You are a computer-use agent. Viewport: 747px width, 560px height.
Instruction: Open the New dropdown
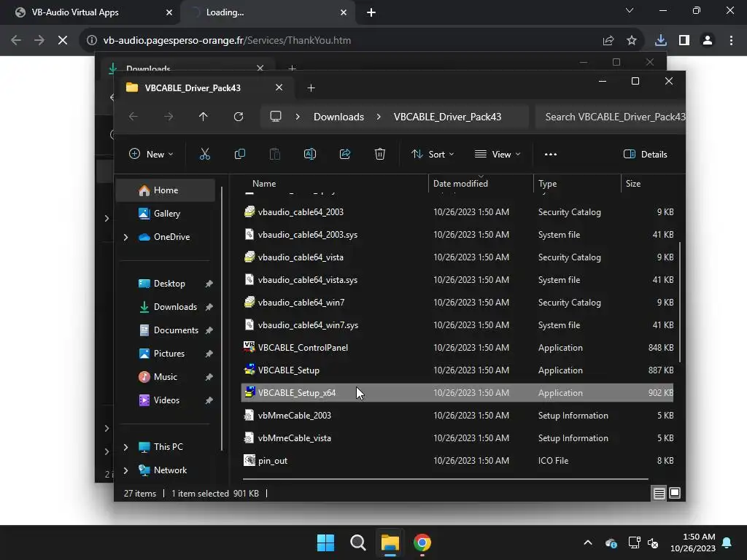[x=151, y=154]
